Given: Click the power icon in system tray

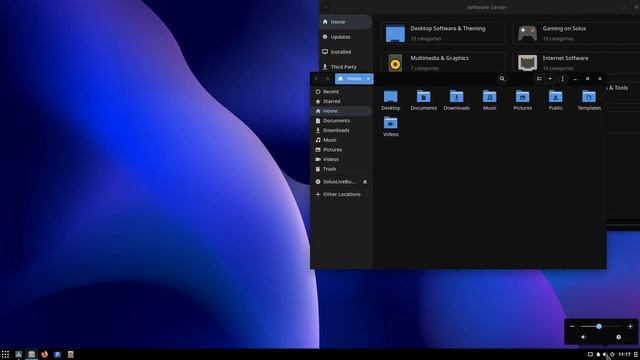Looking at the screenshot, I should click(612, 355).
